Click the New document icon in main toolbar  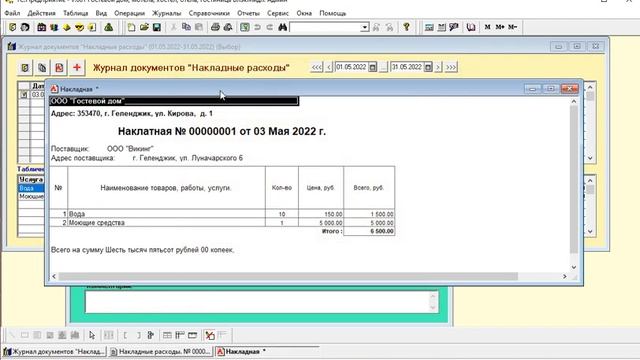131,27
